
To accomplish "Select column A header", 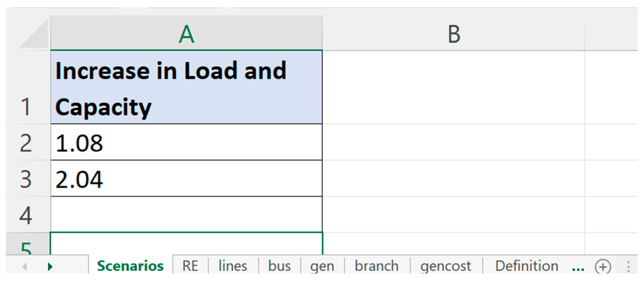I will [187, 34].
